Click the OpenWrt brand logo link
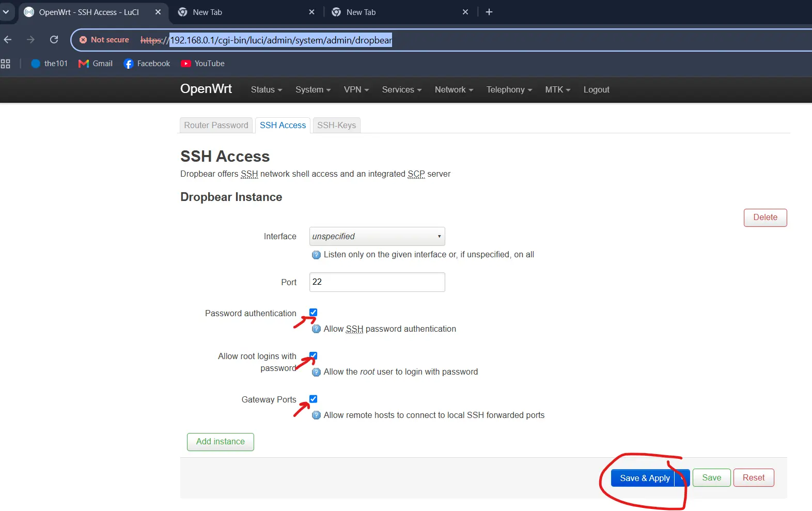 206,89
